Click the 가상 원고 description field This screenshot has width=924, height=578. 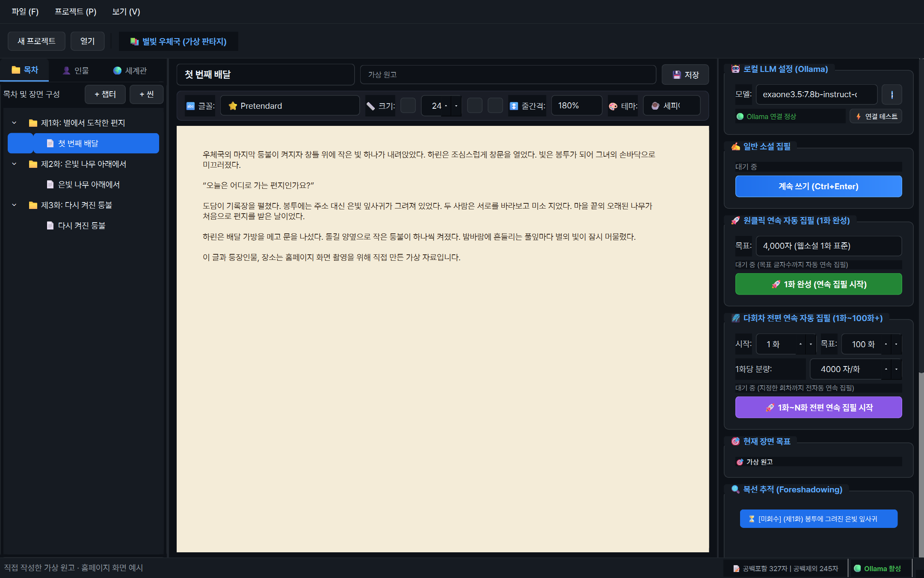tap(508, 75)
